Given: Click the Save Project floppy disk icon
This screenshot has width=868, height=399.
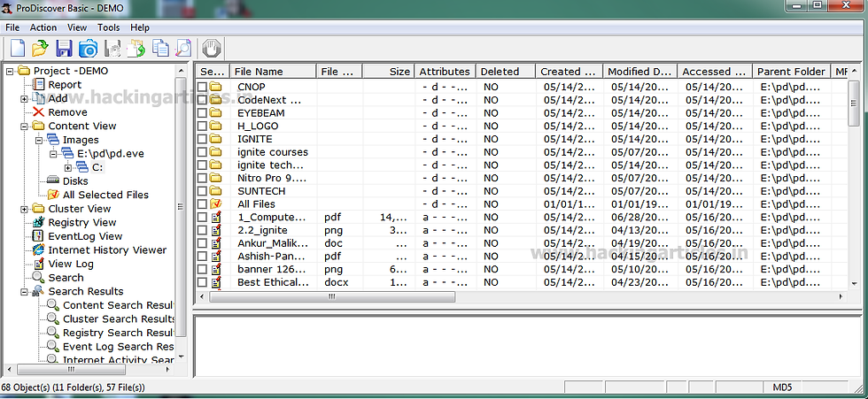Looking at the screenshot, I should point(64,49).
